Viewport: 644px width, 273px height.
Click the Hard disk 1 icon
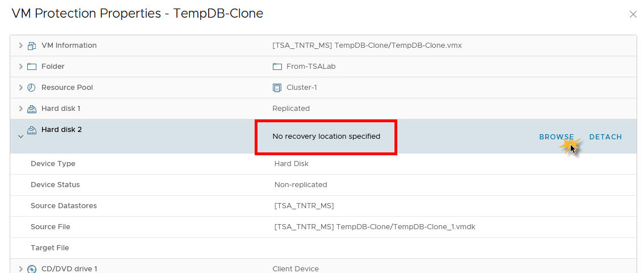(31, 109)
